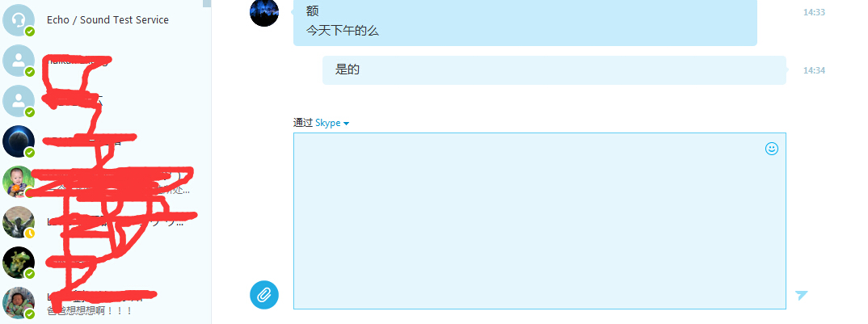This screenshot has width=868, height=324.
Task: Click the paperclip attach file button
Action: [264, 295]
